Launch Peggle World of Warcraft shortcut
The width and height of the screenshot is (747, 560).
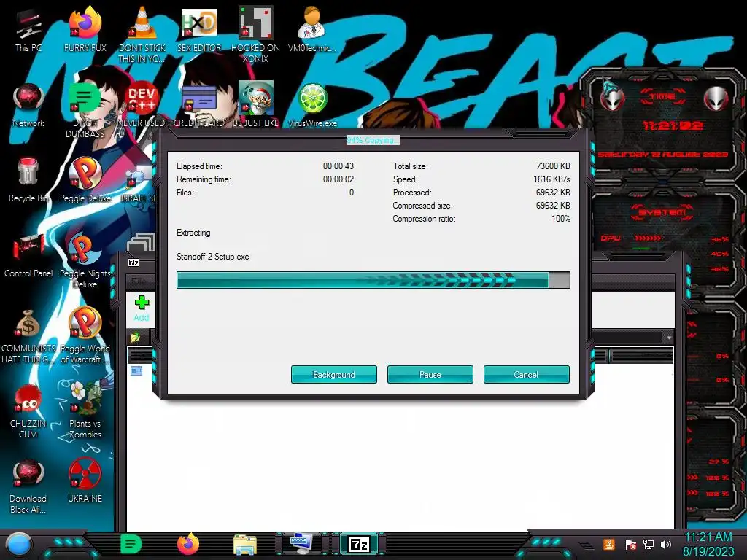(85, 335)
